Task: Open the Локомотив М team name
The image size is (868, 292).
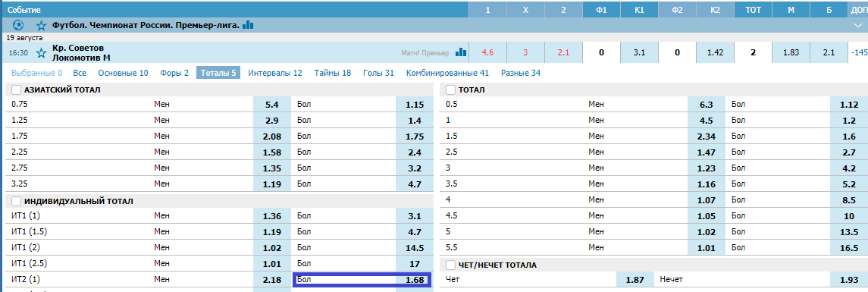Action: [x=81, y=57]
